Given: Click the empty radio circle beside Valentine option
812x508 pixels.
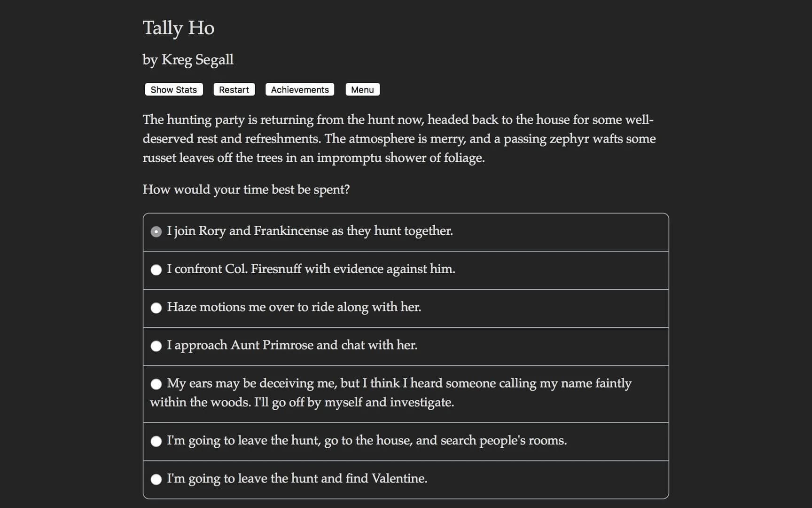Looking at the screenshot, I should click(156, 479).
